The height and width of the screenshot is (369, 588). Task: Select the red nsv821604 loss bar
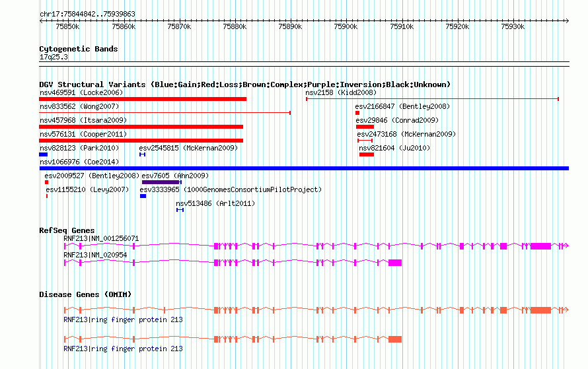pyautogui.click(x=367, y=154)
